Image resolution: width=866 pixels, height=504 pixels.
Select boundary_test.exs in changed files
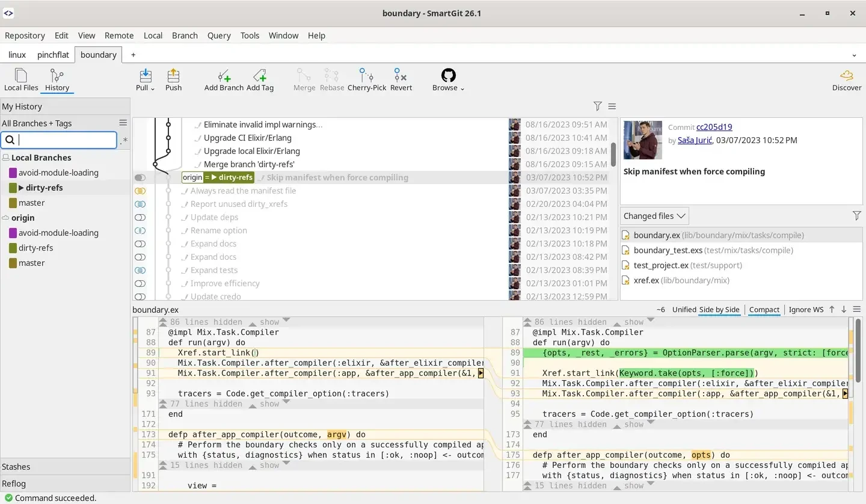pyautogui.click(x=741, y=250)
